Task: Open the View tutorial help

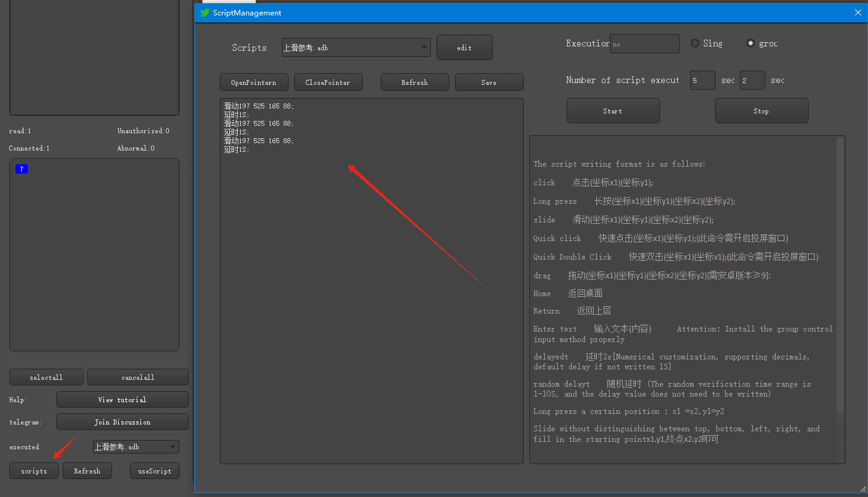Action: click(123, 400)
